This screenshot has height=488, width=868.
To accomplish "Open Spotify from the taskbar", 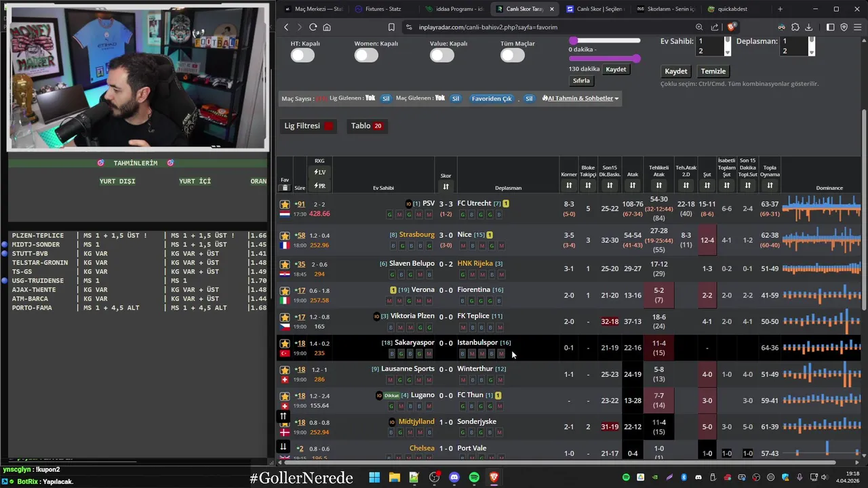I will click(x=474, y=477).
